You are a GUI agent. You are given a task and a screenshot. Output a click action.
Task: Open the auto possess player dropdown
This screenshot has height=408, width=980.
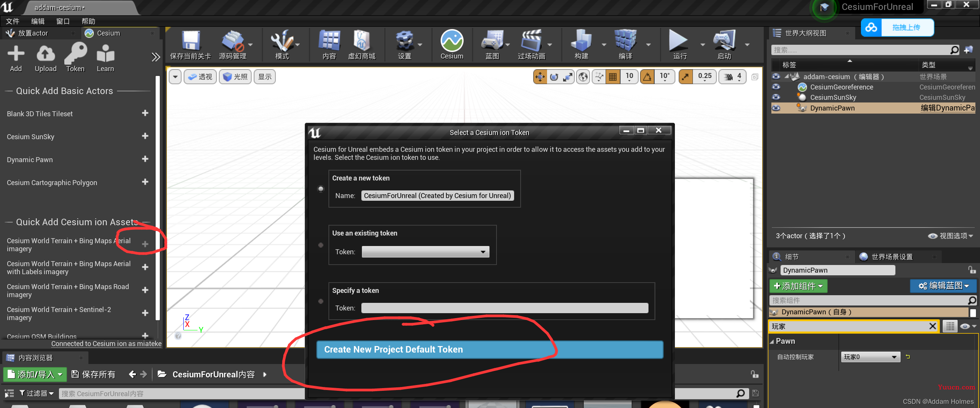click(870, 357)
